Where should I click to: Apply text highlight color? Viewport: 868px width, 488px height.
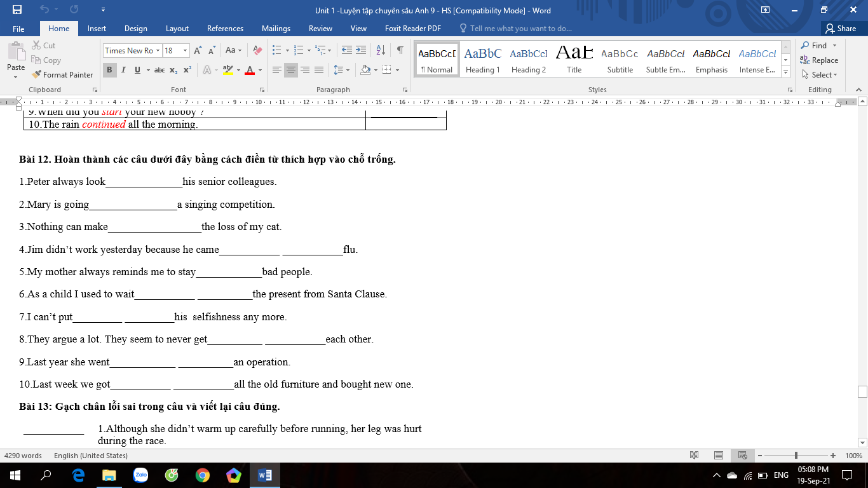pyautogui.click(x=228, y=70)
